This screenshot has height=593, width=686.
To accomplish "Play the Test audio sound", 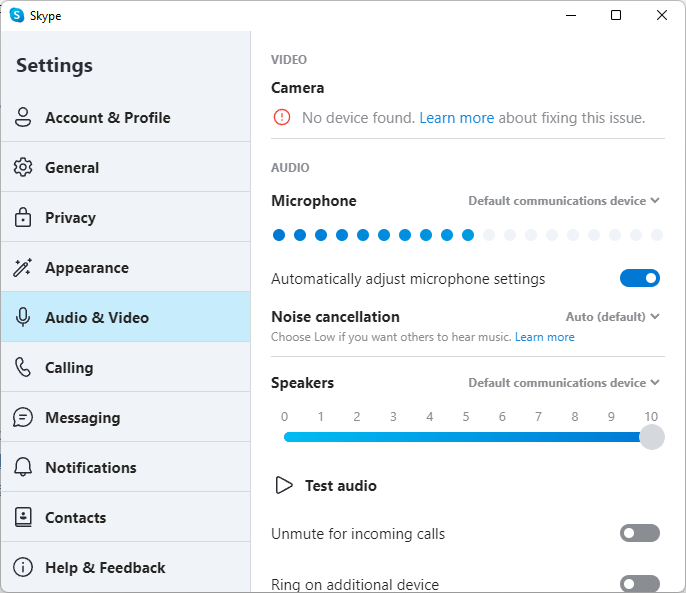I will tap(326, 485).
